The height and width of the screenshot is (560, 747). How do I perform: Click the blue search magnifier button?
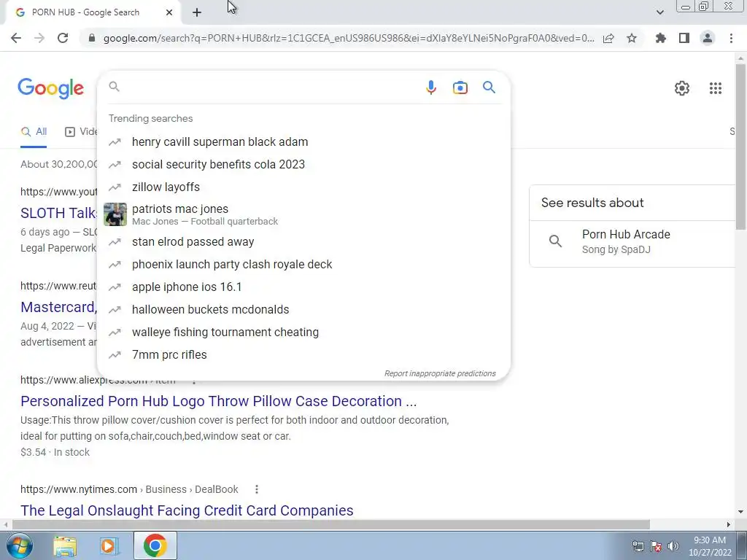coord(489,87)
